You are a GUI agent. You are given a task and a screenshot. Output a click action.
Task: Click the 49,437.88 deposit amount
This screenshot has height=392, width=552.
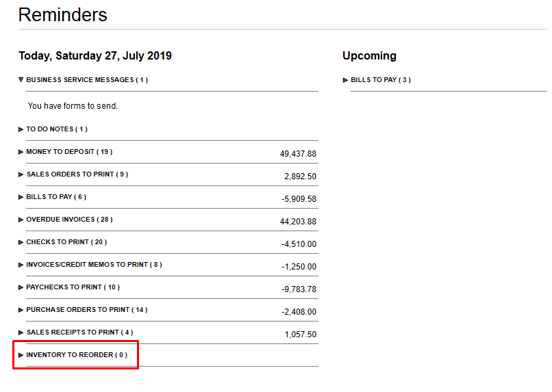(x=298, y=154)
